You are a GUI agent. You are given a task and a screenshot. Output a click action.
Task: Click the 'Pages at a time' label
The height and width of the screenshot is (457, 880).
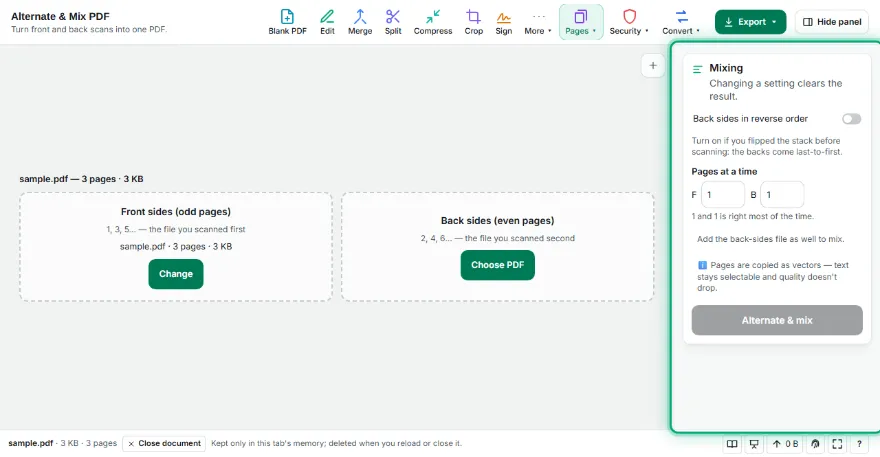(x=724, y=171)
